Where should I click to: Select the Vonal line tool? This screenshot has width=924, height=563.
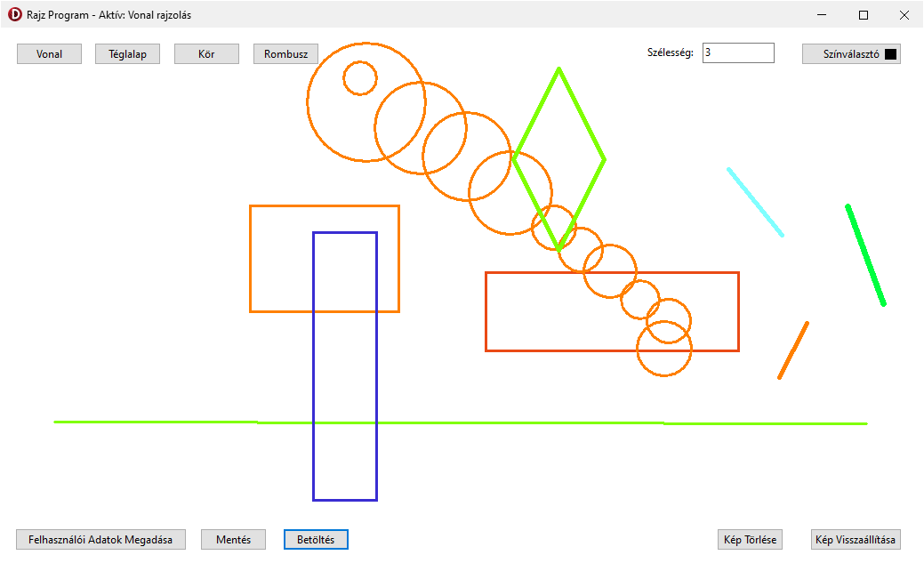(49, 54)
